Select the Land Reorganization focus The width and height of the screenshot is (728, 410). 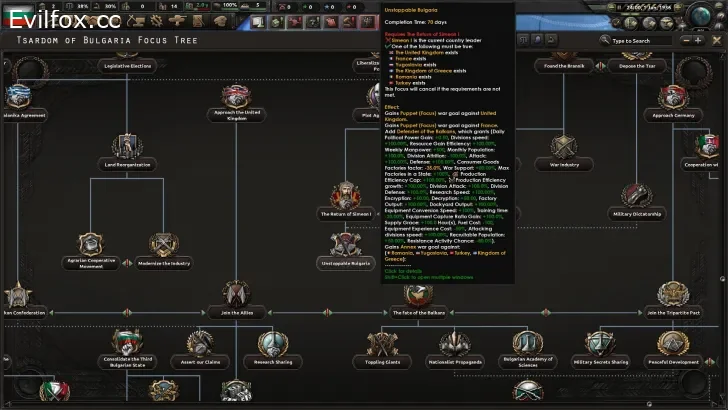127,152
